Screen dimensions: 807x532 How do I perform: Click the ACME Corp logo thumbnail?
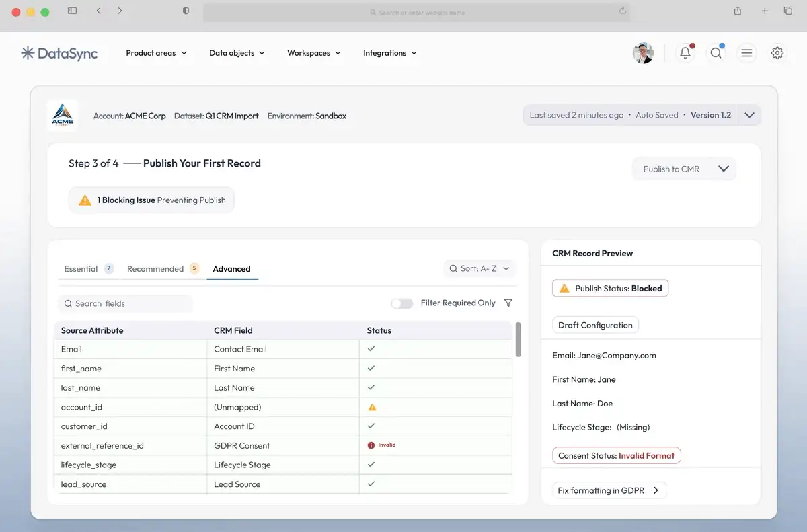coord(62,115)
